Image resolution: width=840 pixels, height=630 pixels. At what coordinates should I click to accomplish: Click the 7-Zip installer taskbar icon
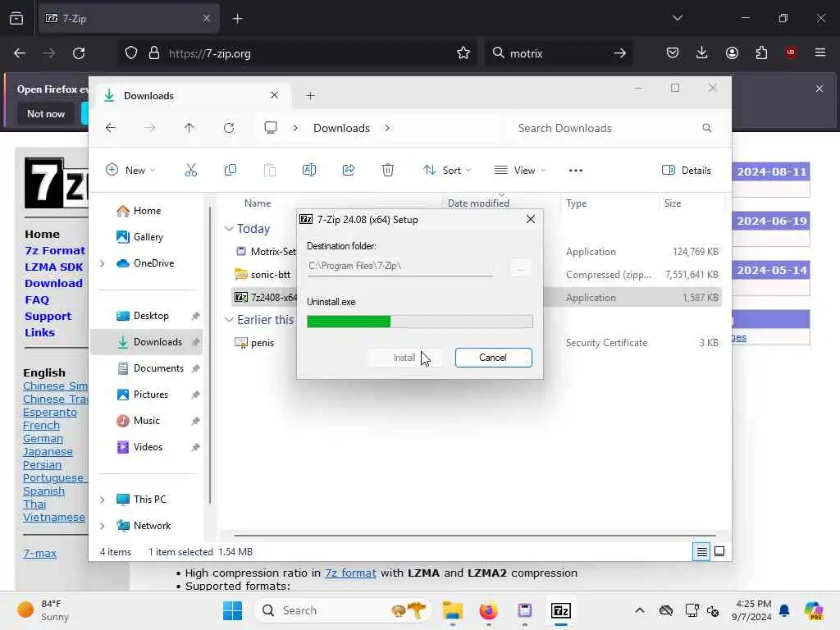pyautogui.click(x=561, y=610)
